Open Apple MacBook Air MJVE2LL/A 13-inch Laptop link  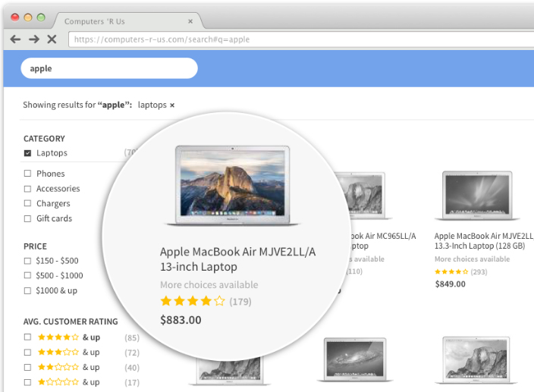point(237,259)
